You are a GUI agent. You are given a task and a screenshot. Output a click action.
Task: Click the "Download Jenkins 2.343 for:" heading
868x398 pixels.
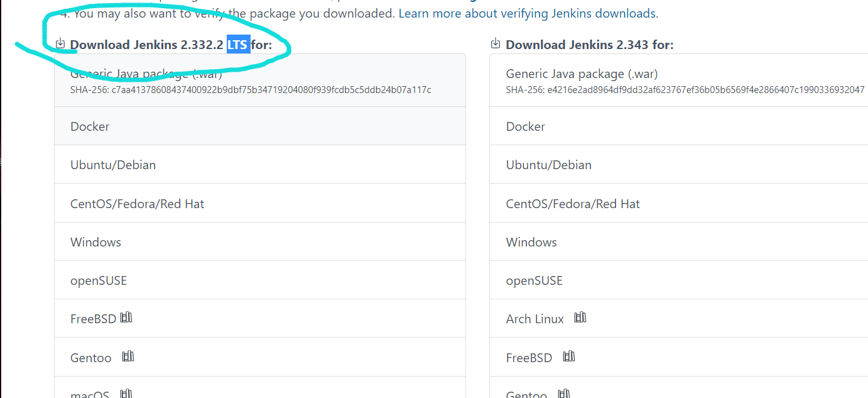click(x=589, y=45)
